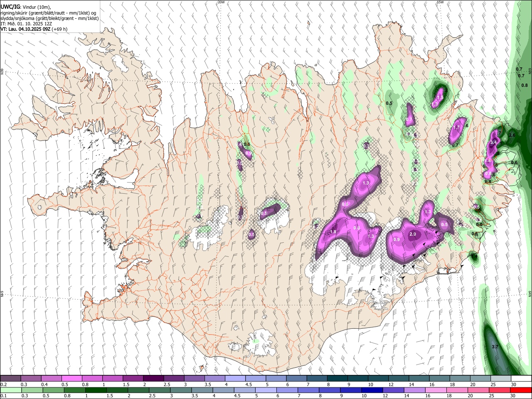
Task: Click the 20W longitude label
Action: tap(222, 2)
